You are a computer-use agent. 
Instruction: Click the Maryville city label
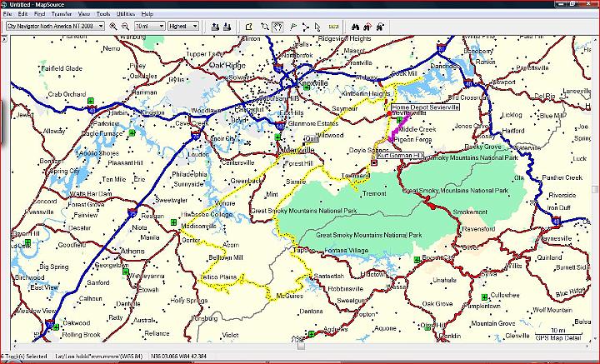pyautogui.click(x=297, y=150)
